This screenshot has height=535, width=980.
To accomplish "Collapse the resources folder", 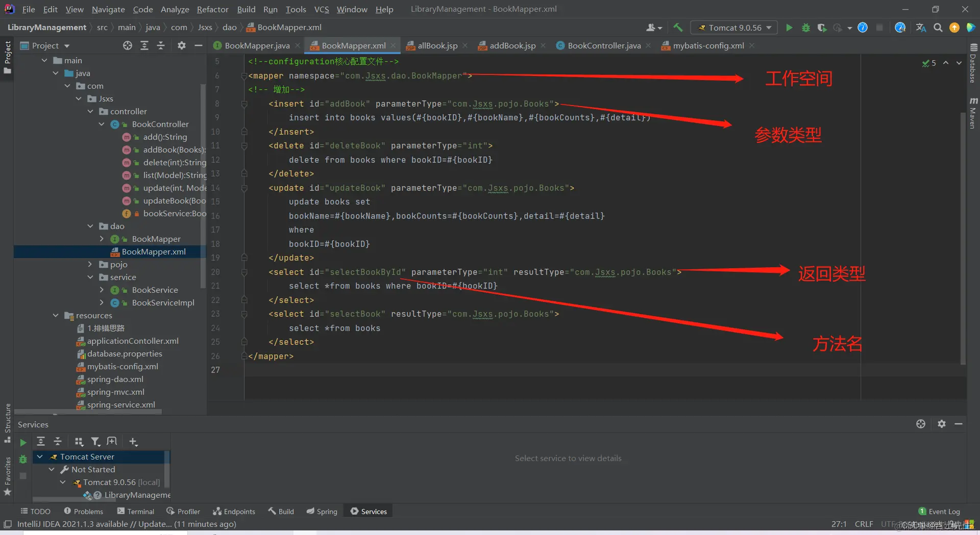I will (56, 315).
